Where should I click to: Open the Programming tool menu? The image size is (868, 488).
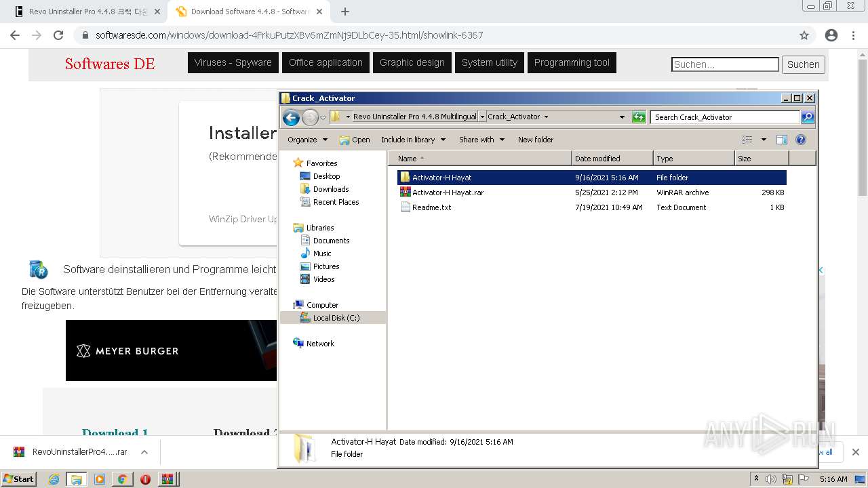coord(572,62)
